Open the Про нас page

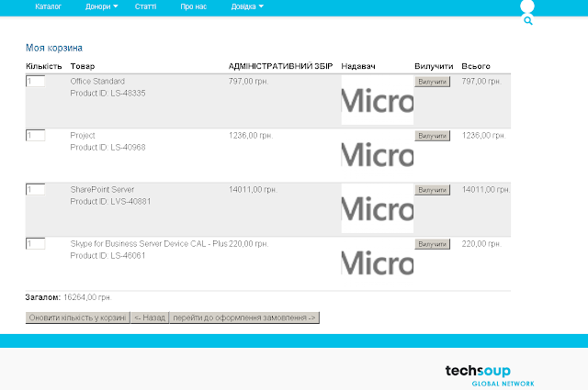(x=194, y=6)
